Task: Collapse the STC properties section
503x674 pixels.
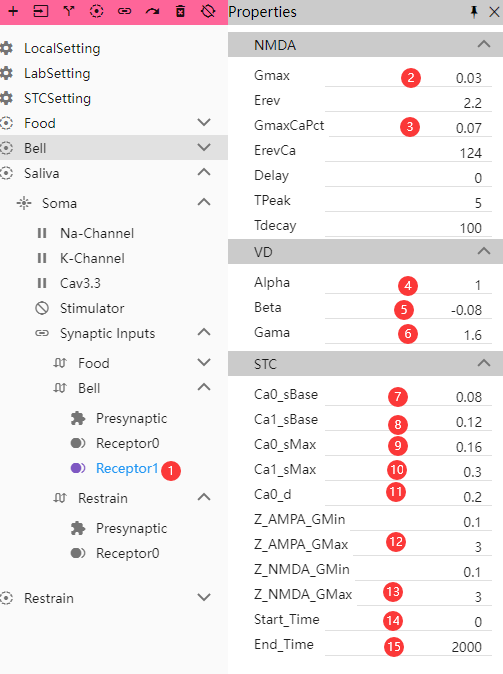Action: click(x=484, y=363)
